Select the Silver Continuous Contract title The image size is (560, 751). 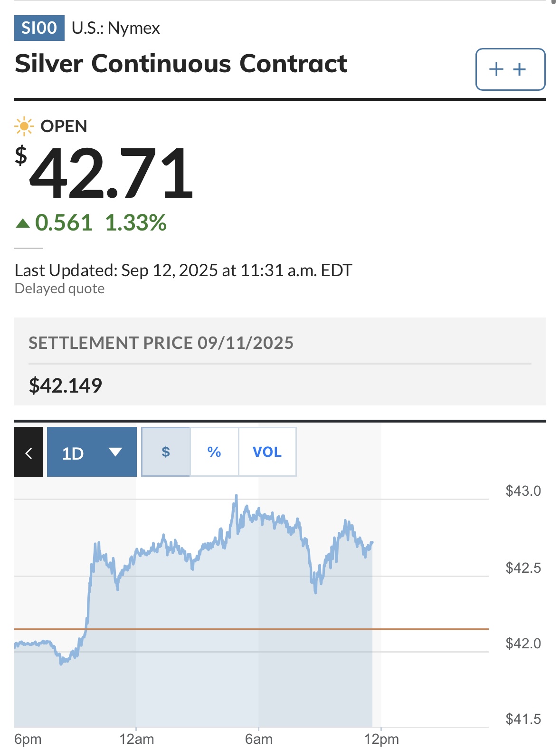pyautogui.click(x=181, y=64)
